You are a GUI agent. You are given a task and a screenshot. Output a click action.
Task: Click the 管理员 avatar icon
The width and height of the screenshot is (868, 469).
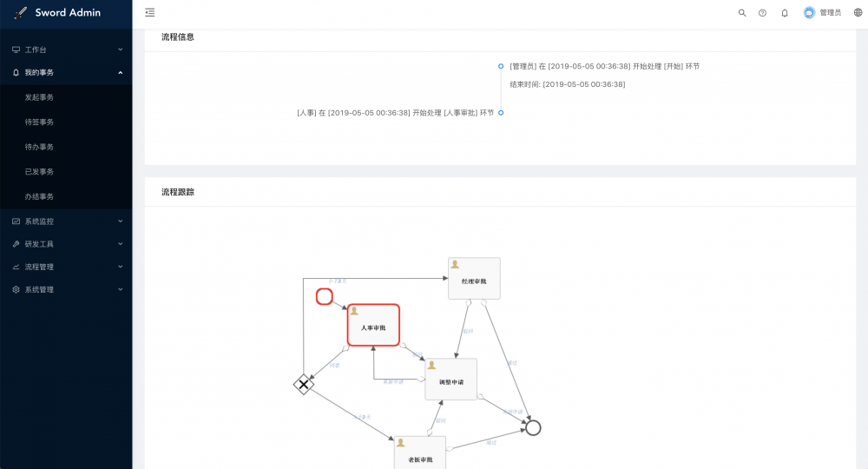[x=810, y=13]
